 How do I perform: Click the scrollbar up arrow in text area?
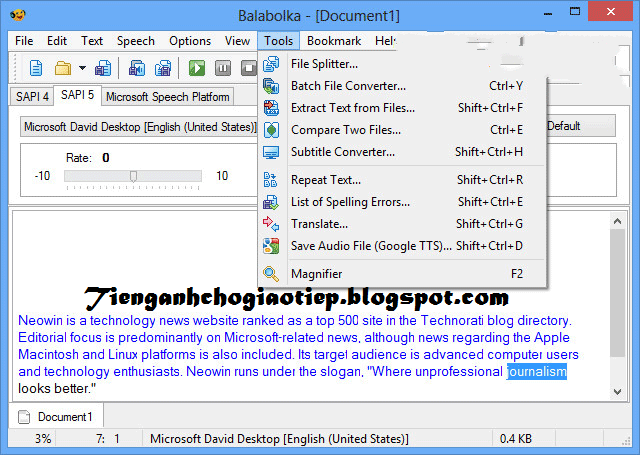coord(618,222)
